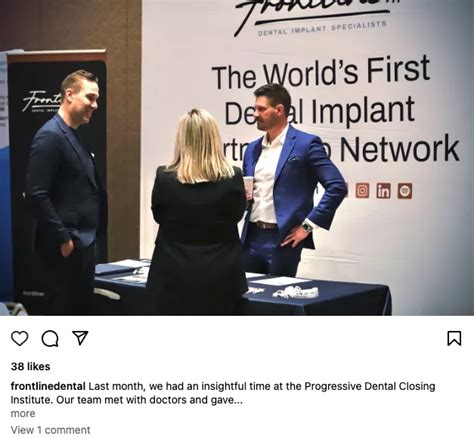Click the Frontline logo on roll-up banner

coord(42,101)
